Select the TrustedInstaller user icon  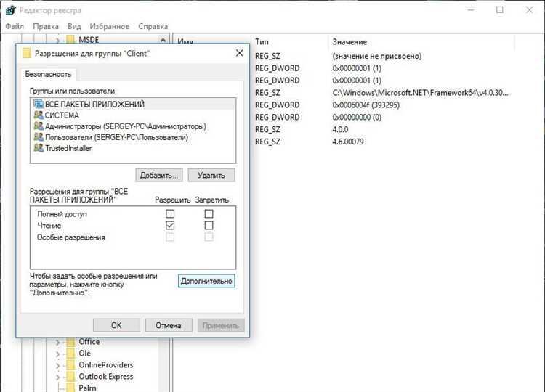pyautogui.click(x=38, y=148)
